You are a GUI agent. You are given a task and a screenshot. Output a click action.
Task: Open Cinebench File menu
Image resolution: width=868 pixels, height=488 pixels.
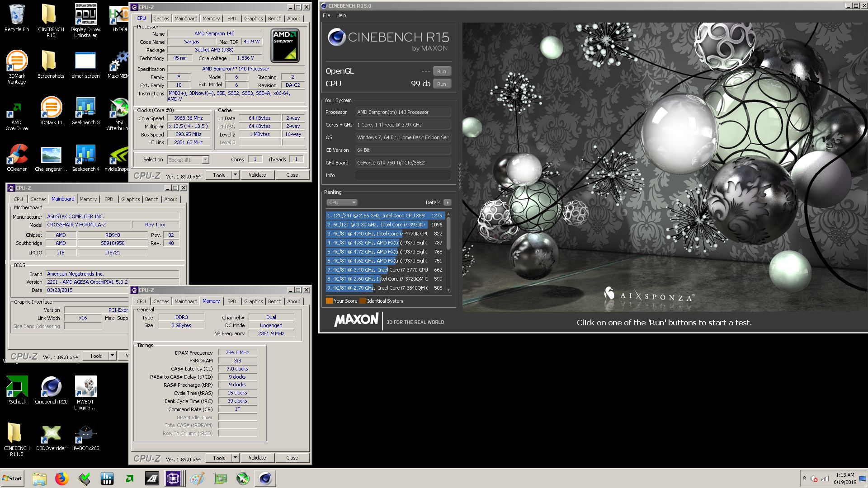pyautogui.click(x=326, y=15)
